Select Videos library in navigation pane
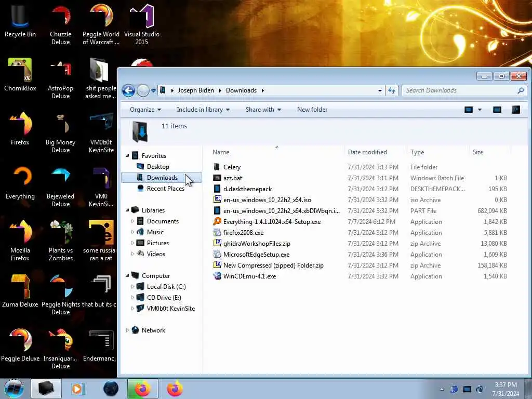 (x=156, y=254)
